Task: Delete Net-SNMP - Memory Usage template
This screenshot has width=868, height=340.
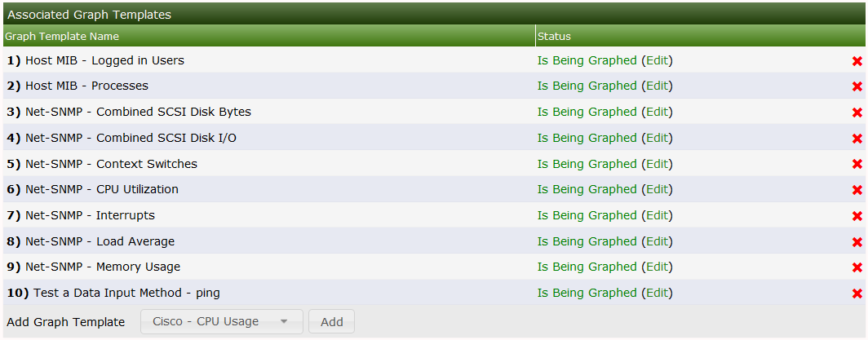Action: pos(857,267)
